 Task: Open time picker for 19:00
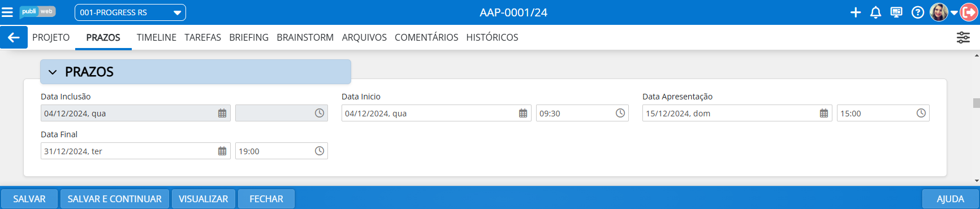pyautogui.click(x=320, y=151)
